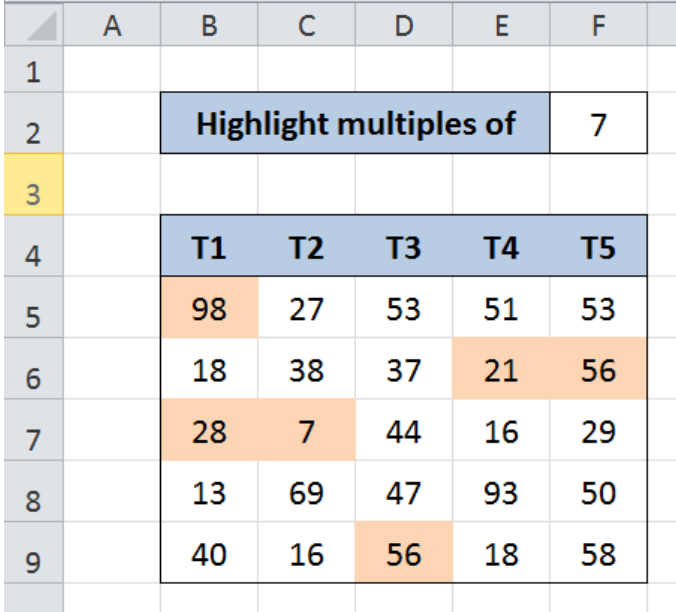
Task: Select column D header
Action: (404, 25)
